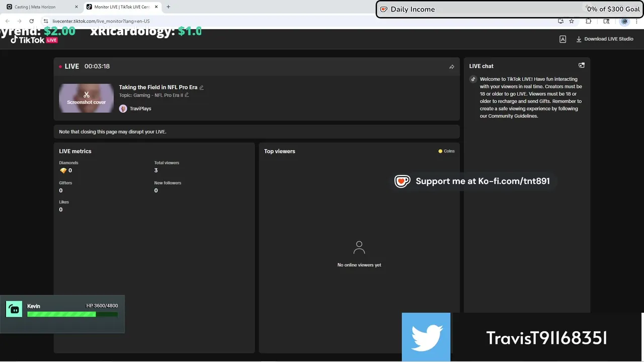Image resolution: width=644 pixels, height=362 pixels.
Task: Edit the Topic Gaming pencil icon
Action: 187,95
